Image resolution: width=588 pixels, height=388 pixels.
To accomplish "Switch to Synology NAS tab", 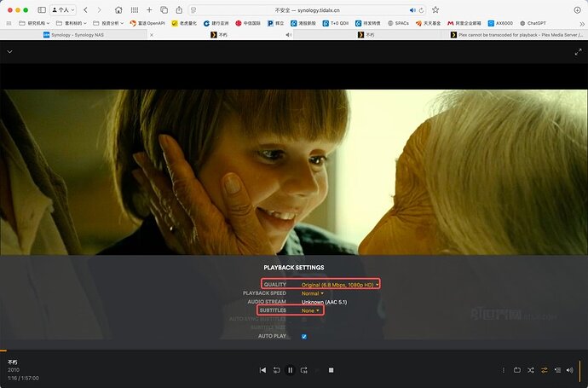I will pyautogui.click(x=74, y=35).
